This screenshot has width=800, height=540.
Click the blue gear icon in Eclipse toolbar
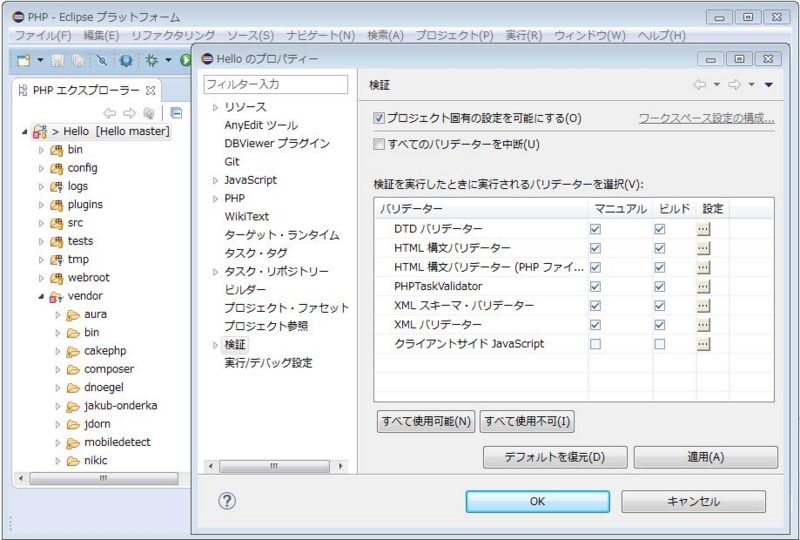pos(126,61)
